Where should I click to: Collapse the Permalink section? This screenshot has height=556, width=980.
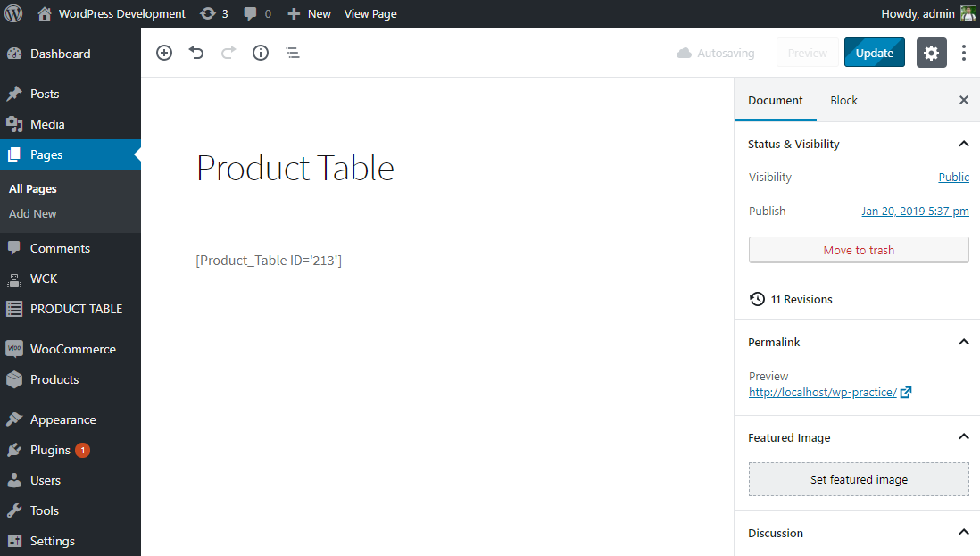[x=963, y=342]
